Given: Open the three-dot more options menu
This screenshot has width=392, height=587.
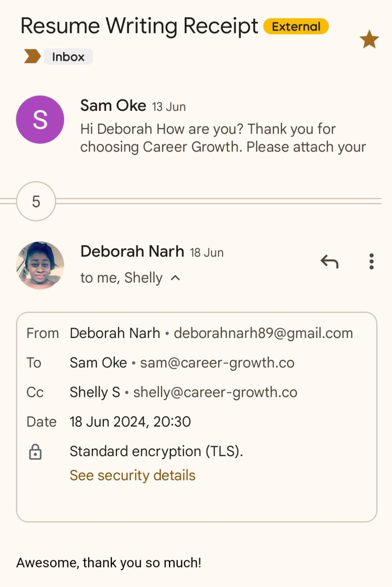Looking at the screenshot, I should tap(371, 262).
